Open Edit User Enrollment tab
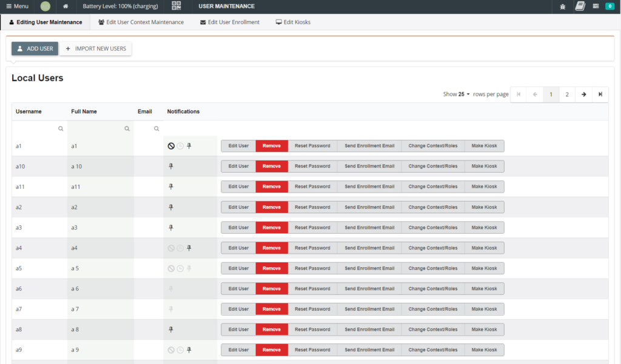The width and height of the screenshot is (621, 364). point(230,22)
